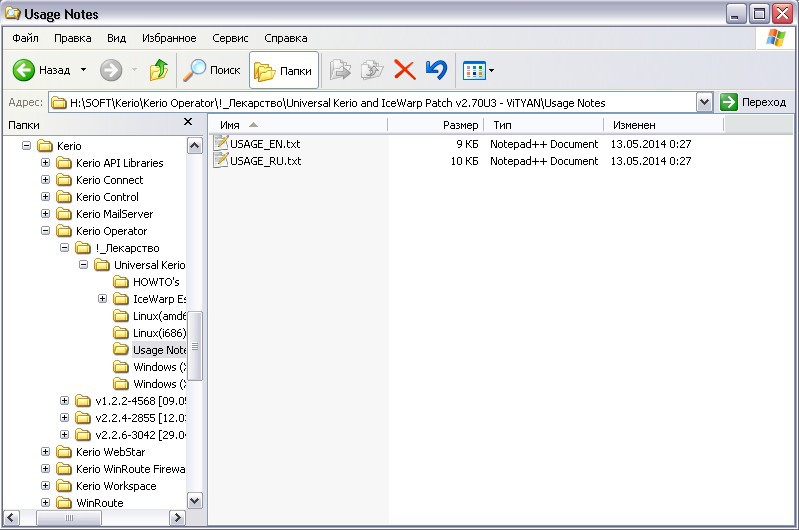Expand the Kerio API Libraries node
799x530 pixels.
tap(45, 163)
